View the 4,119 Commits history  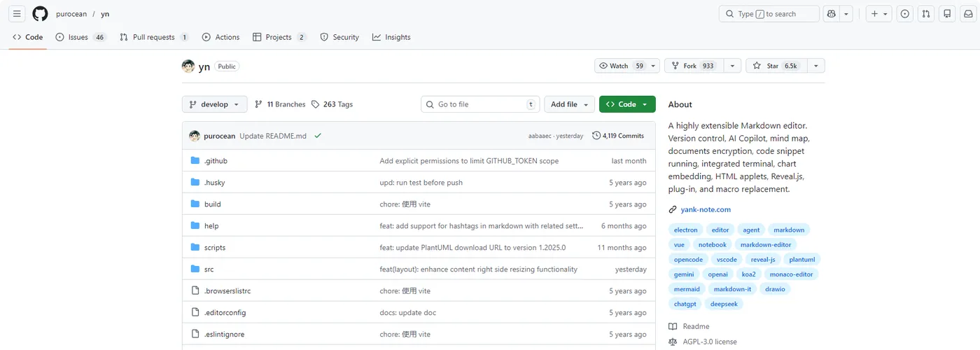(618, 136)
